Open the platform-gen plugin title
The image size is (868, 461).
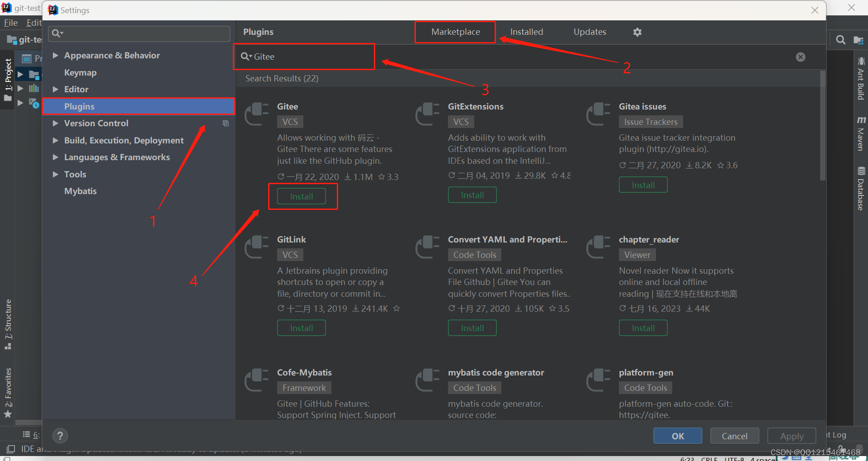pyautogui.click(x=646, y=372)
